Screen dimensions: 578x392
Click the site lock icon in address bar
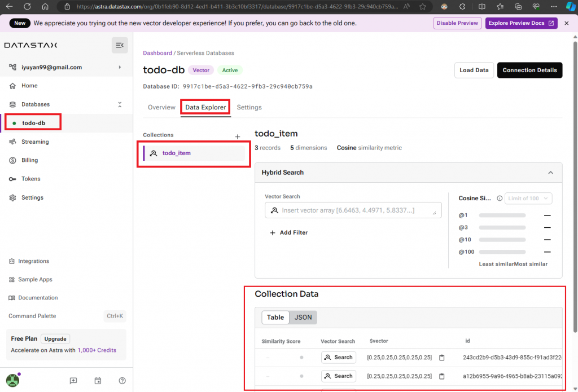pyautogui.click(x=67, y=6)
